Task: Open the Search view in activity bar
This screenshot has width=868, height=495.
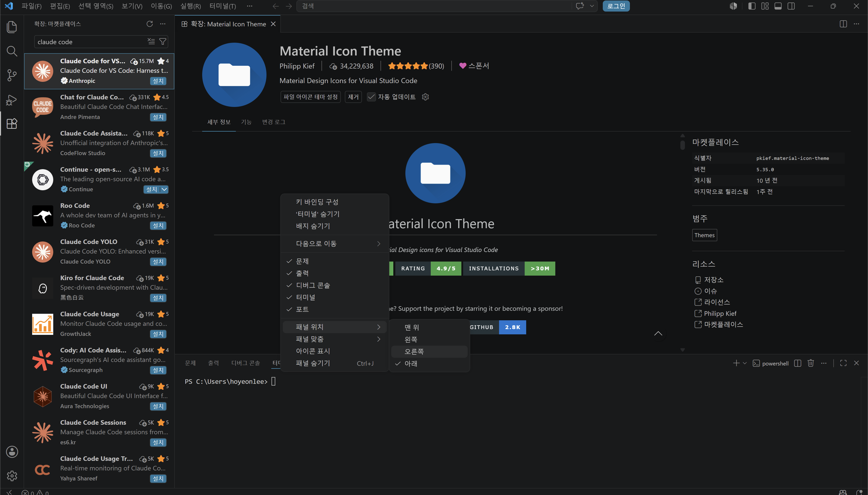Action: (x=12, y=51)
